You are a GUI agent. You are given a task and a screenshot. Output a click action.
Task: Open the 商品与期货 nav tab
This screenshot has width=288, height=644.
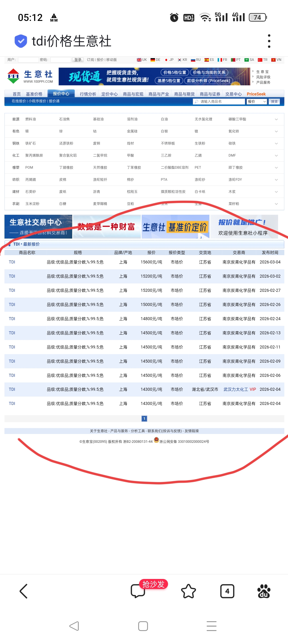point(184,94)
